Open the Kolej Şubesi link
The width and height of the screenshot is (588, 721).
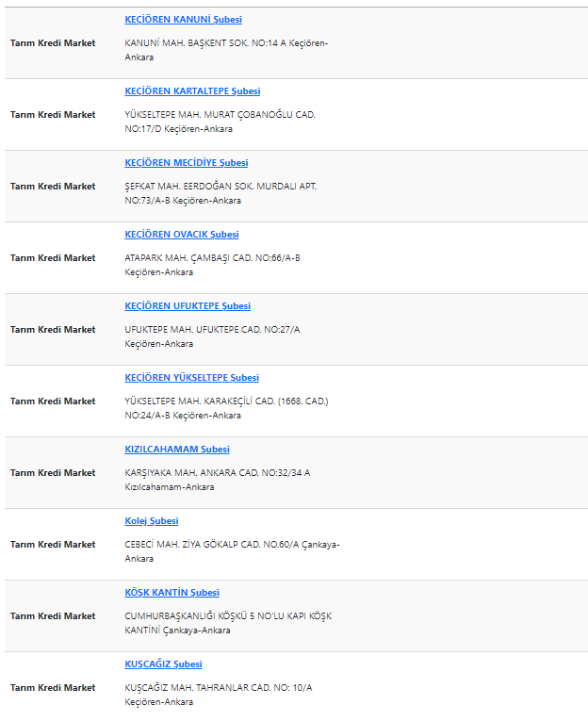pyautogui.click(x=152, y=521)
